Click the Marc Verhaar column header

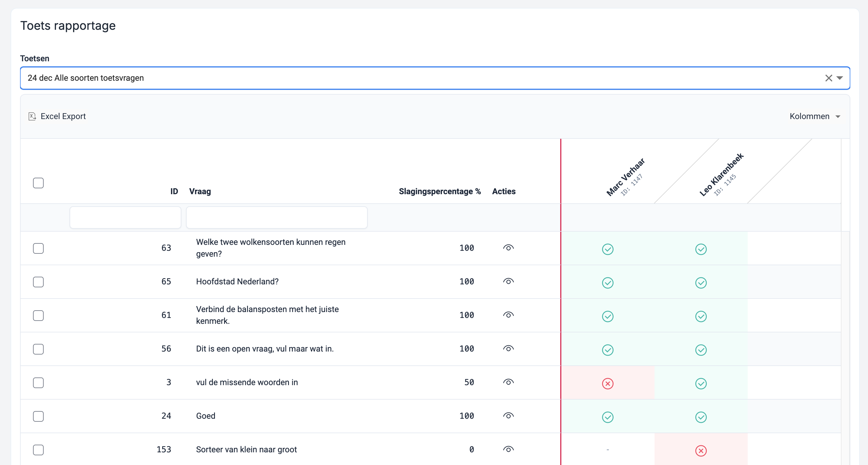pos(625,177)
